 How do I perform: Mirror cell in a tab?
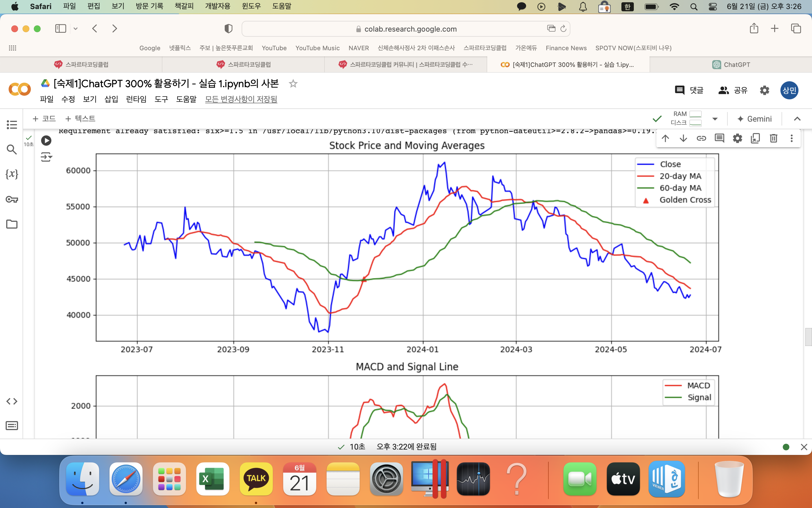[x=755, y=138]
